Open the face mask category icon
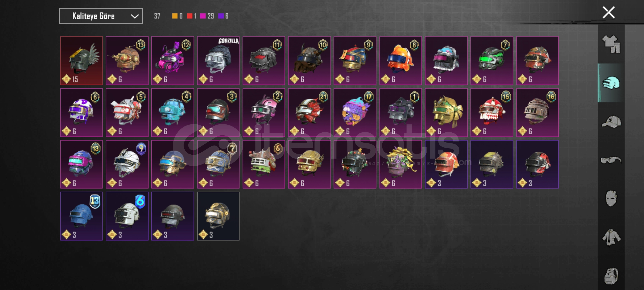 (611, 198)
